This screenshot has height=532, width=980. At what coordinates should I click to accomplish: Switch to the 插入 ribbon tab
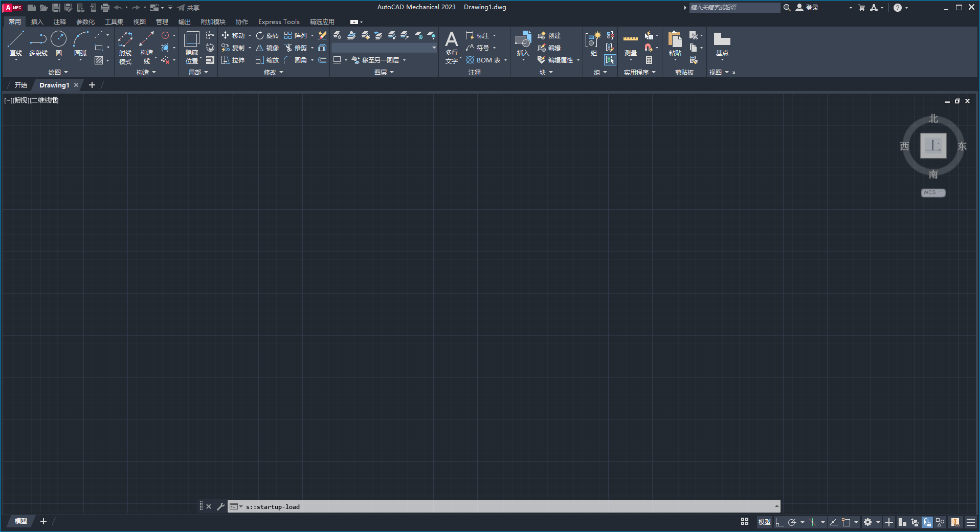37,21
